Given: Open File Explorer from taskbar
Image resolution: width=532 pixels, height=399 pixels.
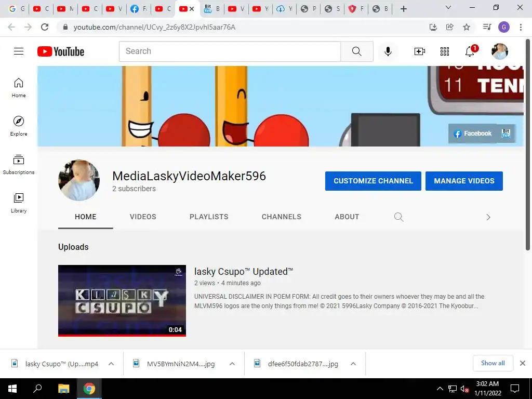Looking at the screenshot, I should coord(63,389).
